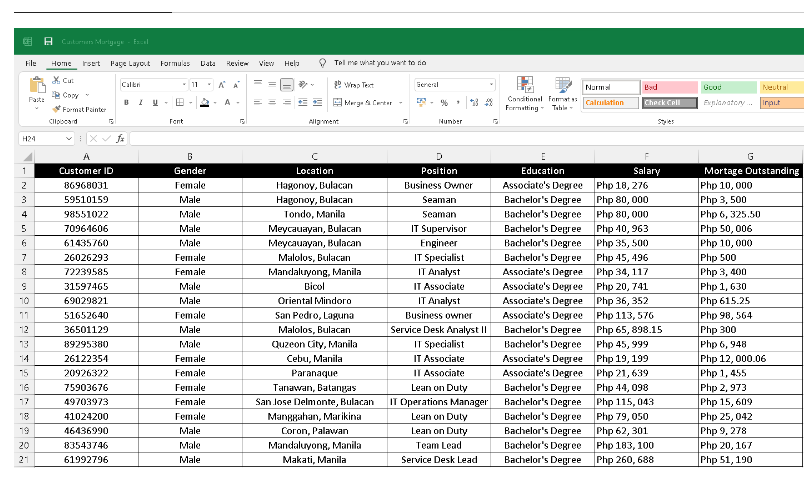Open Format as Table gallery
Image resolution: width=811 pixels, height=479 pixels.
563,94
